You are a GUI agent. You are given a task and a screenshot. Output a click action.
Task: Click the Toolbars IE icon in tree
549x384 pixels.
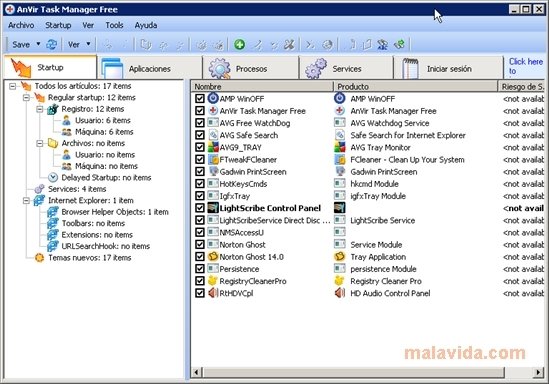[x=53, y=223]
